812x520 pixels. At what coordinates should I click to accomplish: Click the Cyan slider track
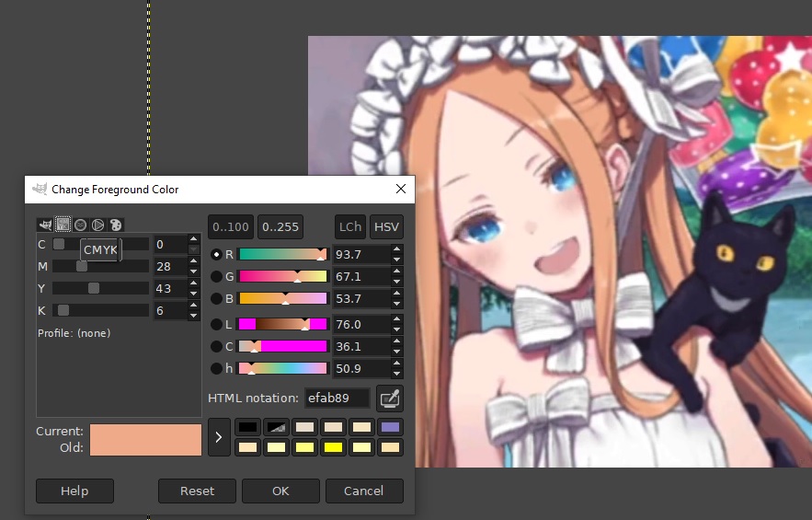[x=100, y=244]
